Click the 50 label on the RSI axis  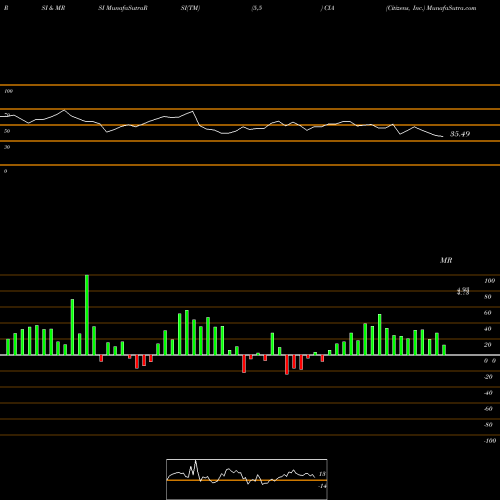(7, 131)
